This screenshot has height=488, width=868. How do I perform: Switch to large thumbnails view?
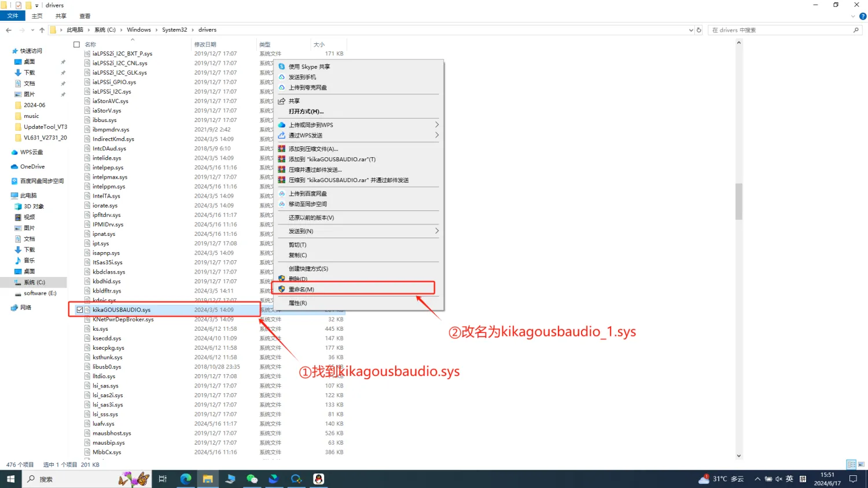(861, 464)
